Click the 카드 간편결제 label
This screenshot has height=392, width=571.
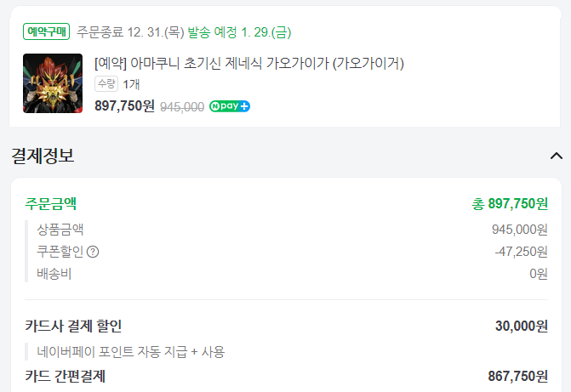click(66, 376)
